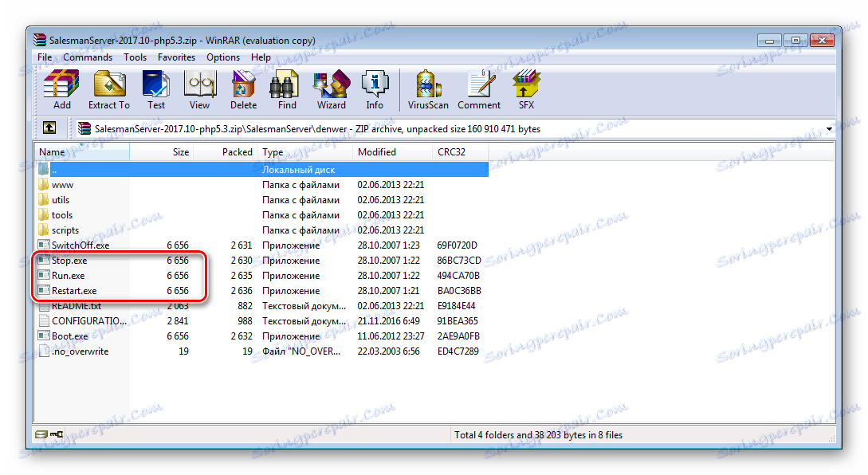The width and height of the screenshot is (868, 475).
Task: Open the Tools menu
Action: tap(135, 57)
